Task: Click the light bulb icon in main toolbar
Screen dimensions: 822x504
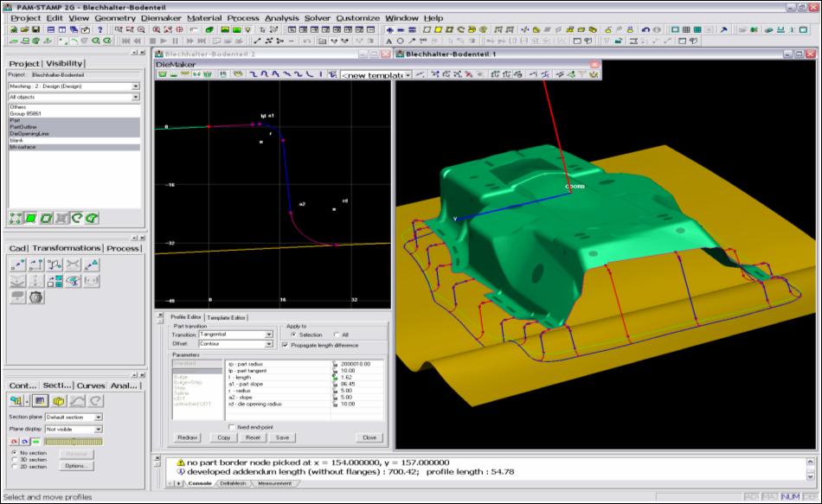Action: pos(250,29)
